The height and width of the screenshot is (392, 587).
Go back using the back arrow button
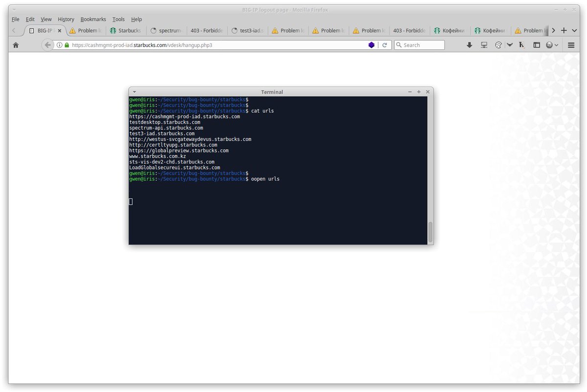pos(47,45)
